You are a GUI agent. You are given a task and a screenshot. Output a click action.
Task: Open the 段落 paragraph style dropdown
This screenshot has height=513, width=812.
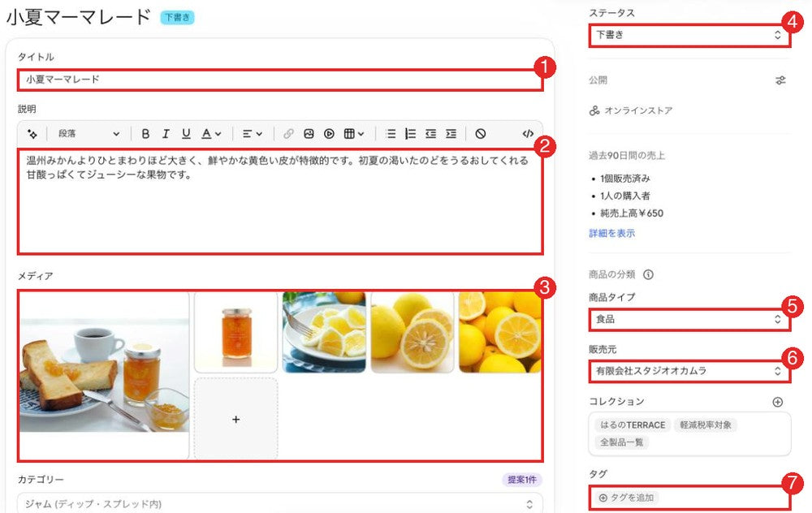pyautogui.click(x=89, y=134)
